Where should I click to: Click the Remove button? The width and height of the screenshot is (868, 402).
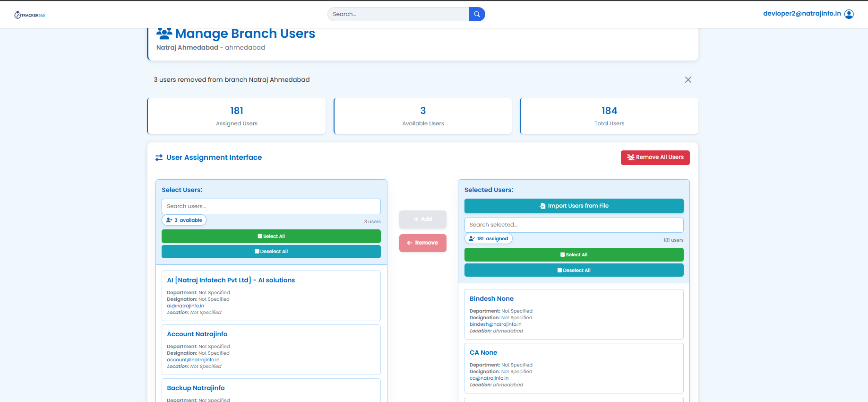click(x=423, y=243)
